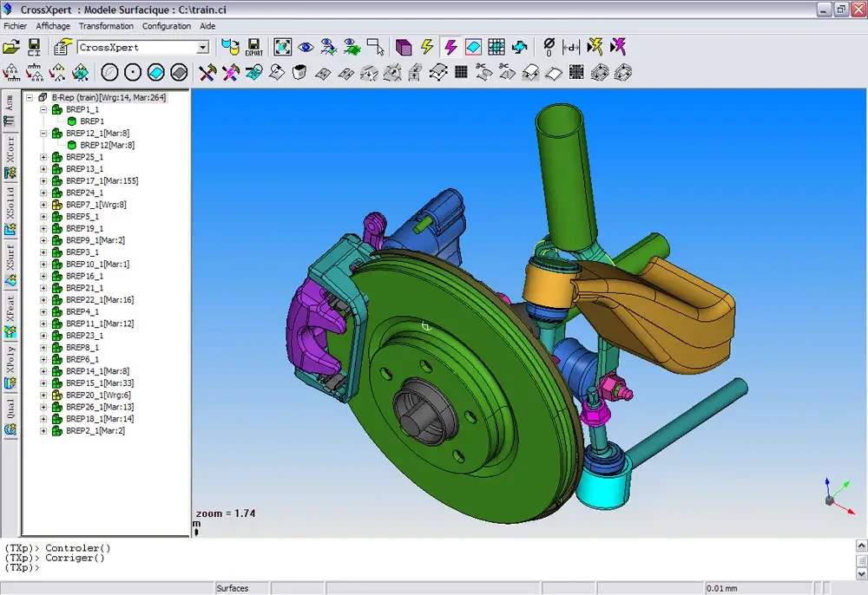The image size is (868, 595).
Task: Open the Aide menu
Action: click(207, 26)
